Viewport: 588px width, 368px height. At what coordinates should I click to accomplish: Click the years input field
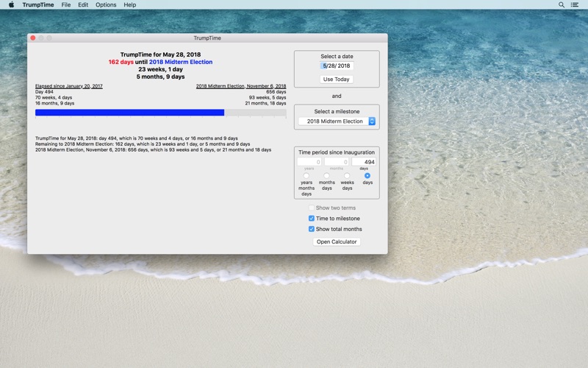point(309,162)
